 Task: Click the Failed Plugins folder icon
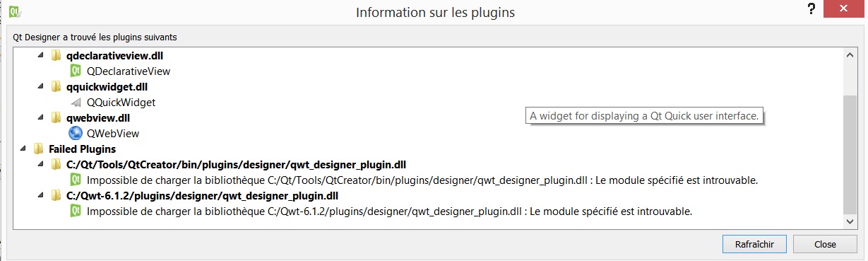click(38, 149)
